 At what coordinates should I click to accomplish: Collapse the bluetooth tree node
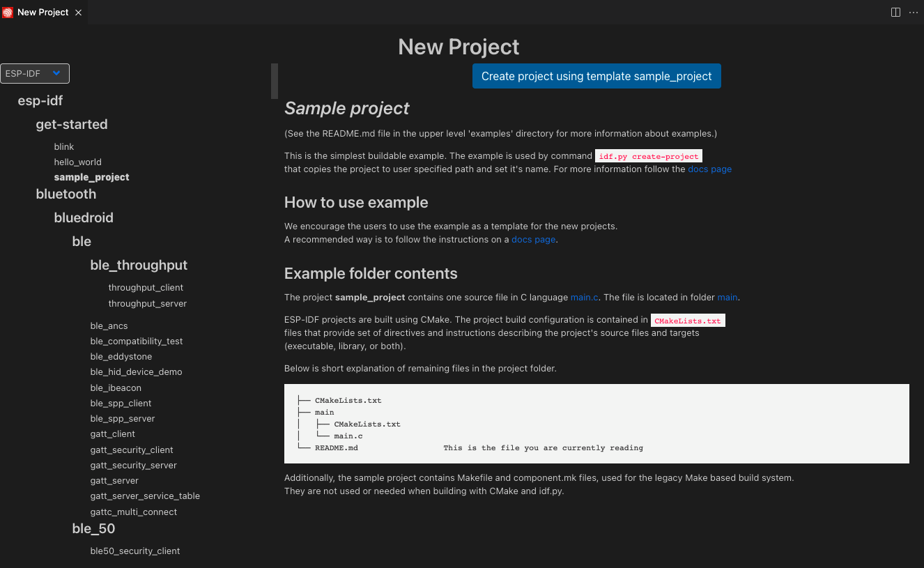(66, 194)
